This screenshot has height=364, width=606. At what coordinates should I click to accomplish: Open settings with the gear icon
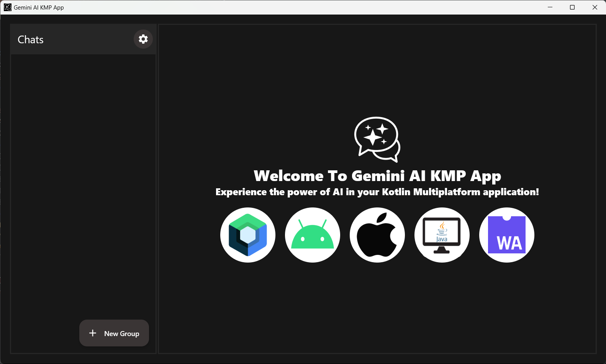(x=143, y=39)
